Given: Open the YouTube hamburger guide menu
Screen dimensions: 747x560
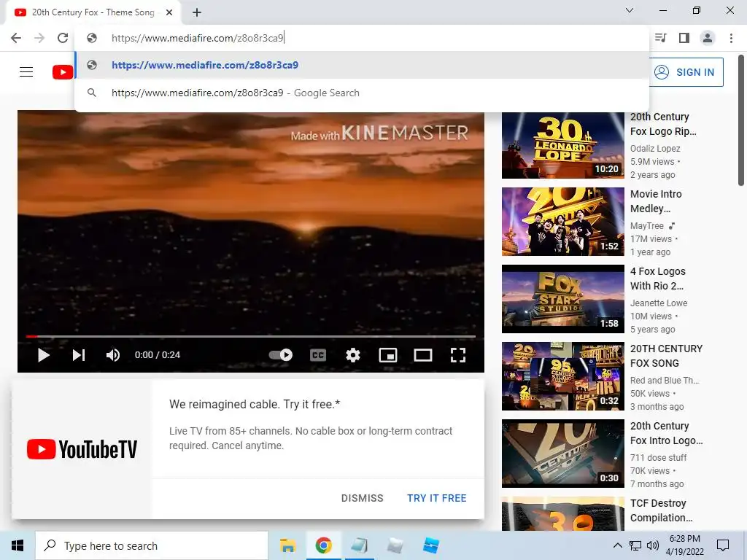Looking at the screenshot, I should point(26,72).
